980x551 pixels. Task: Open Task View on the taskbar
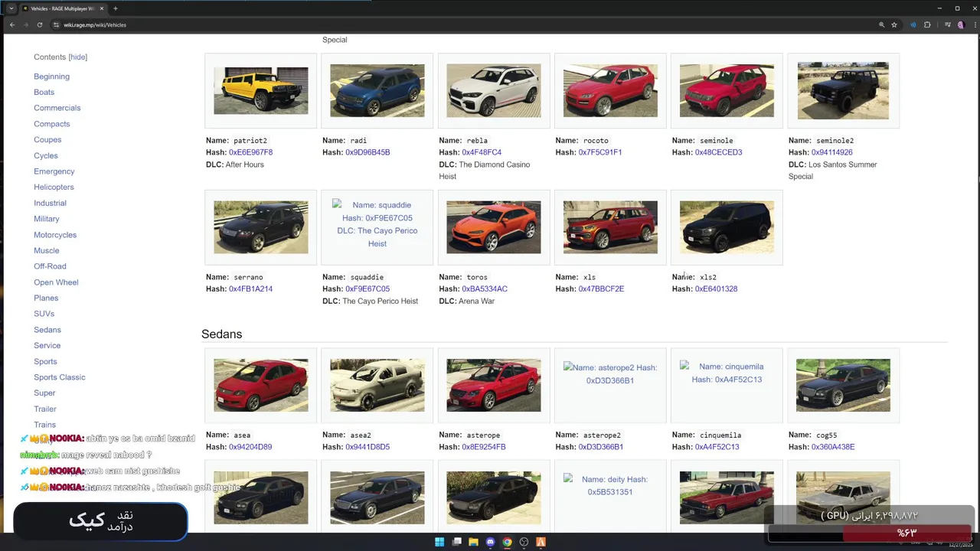456,542
